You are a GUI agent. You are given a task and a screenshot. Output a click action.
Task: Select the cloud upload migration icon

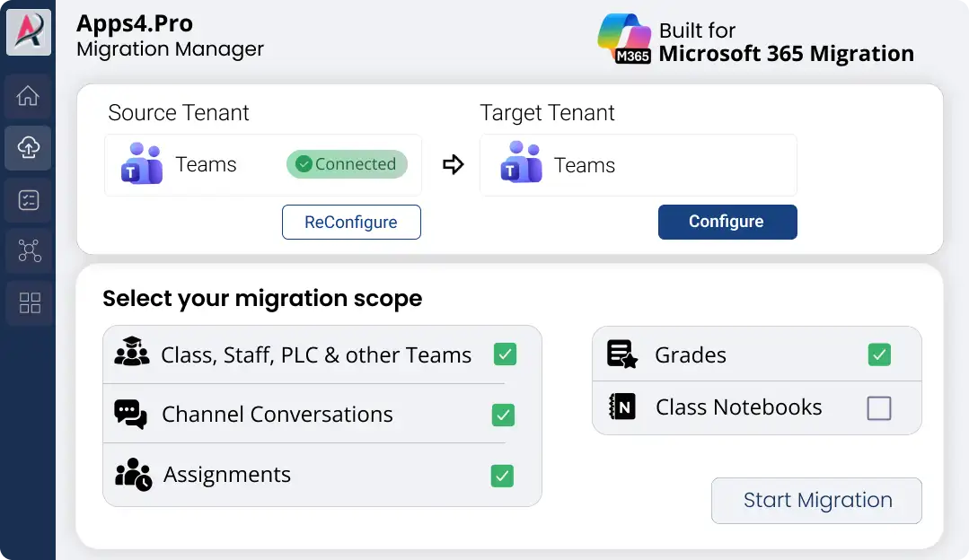tap(28, 147)
